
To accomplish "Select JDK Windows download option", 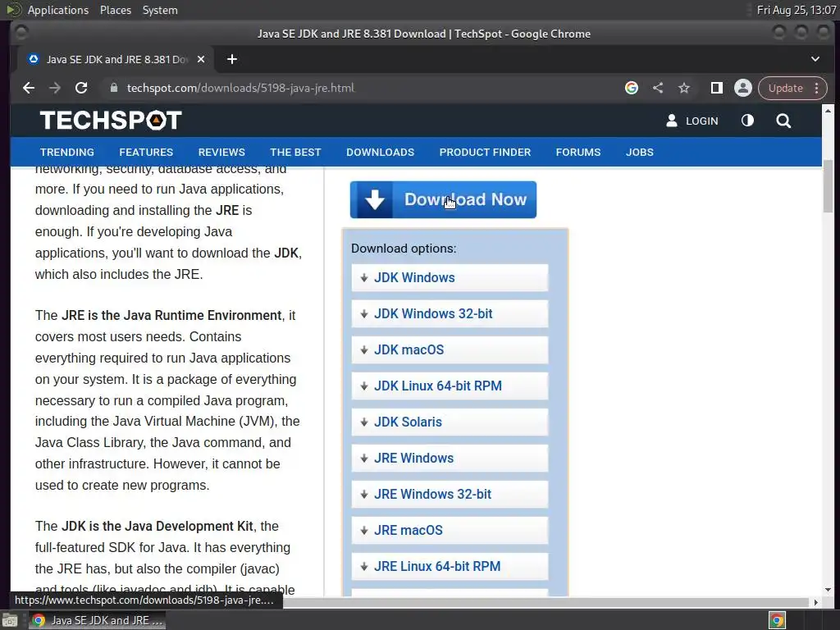I will (x=450, y=277).
